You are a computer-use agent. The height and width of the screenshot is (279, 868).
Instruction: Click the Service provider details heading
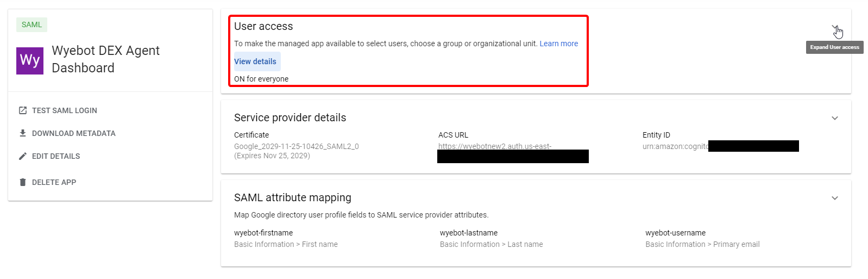290,117
